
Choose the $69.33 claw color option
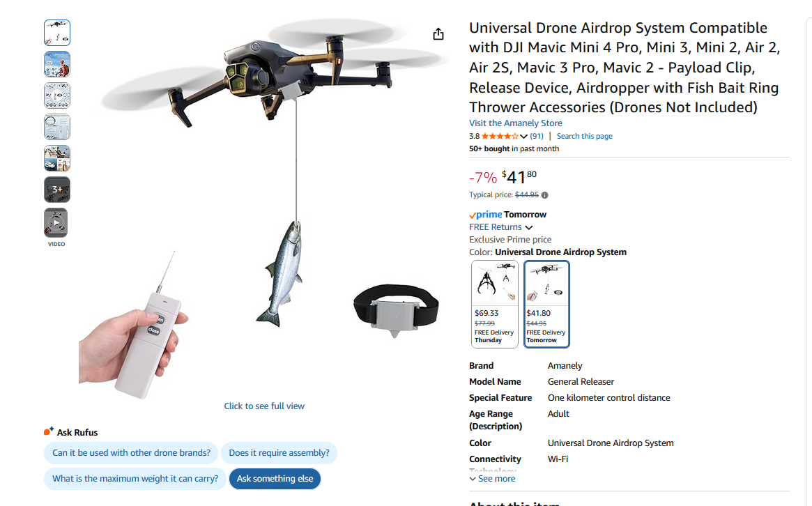click(x=495, y=304)
